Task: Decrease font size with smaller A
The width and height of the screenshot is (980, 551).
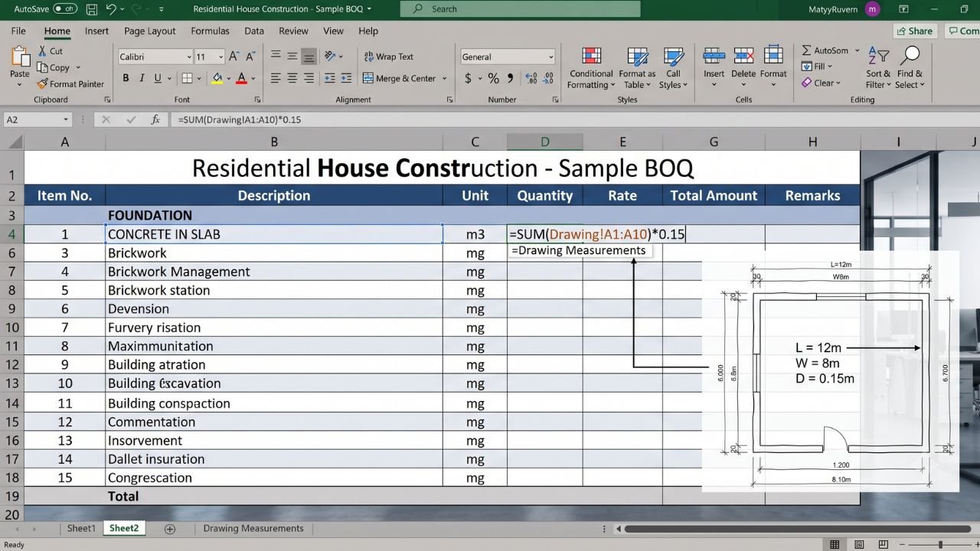Action: (252, 57)
